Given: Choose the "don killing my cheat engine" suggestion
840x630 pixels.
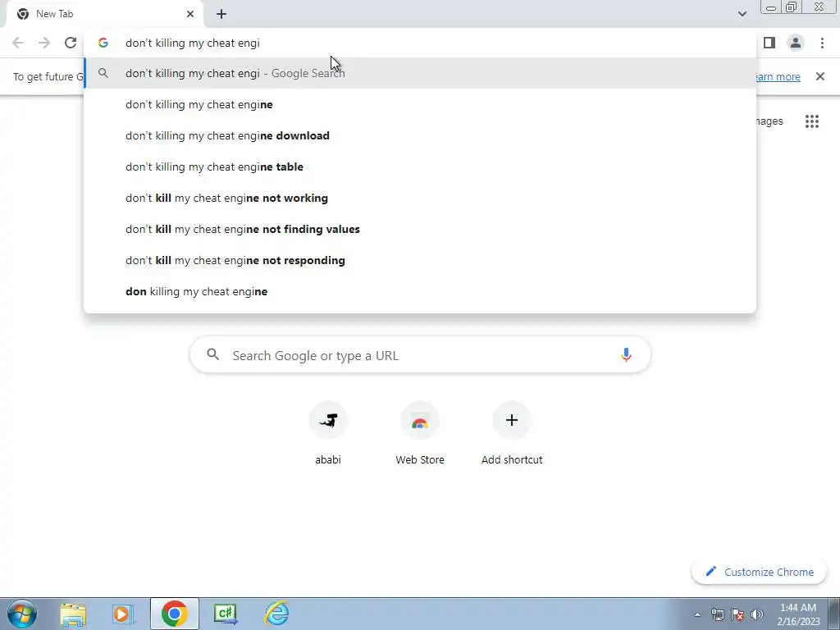Looking at the screenshot, I should point(420,291).
